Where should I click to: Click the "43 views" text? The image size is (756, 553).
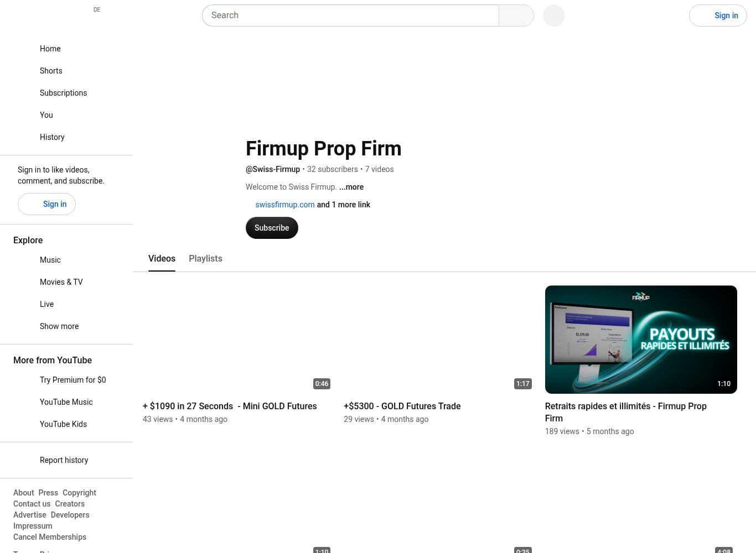point(158,419)
